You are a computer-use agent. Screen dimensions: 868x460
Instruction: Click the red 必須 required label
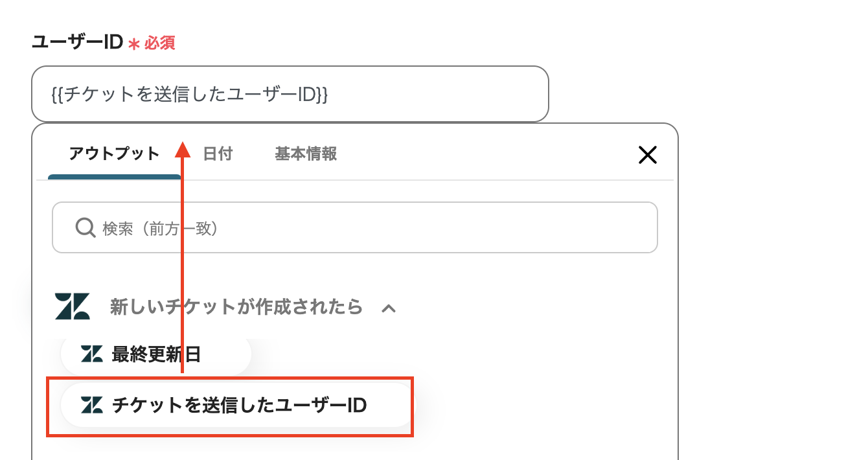click(x=159, y=43)
